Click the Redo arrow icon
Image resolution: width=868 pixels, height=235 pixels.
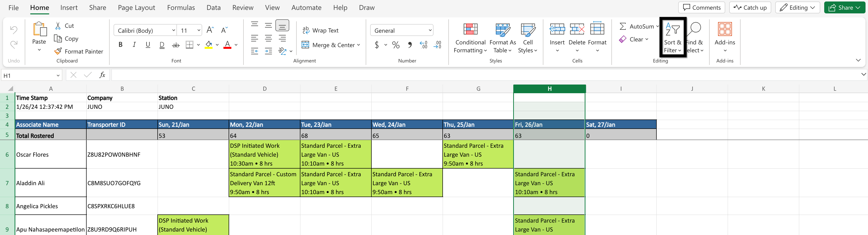14,44
